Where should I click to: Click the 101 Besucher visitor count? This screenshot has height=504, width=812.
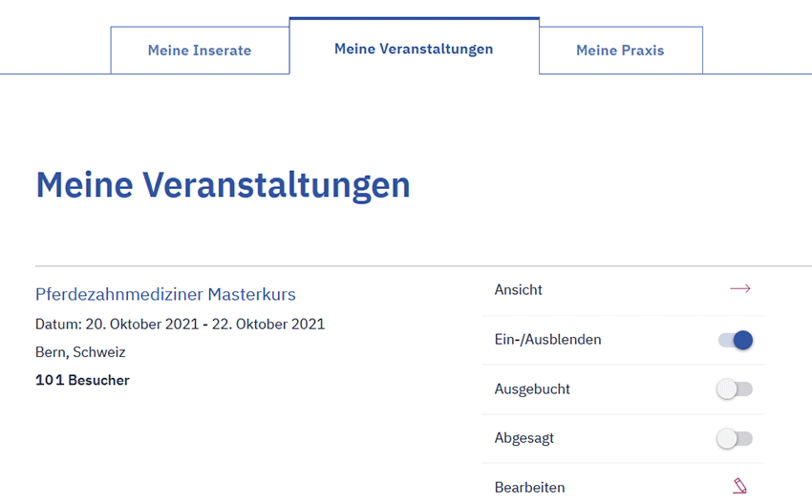(x=82, y=381)
